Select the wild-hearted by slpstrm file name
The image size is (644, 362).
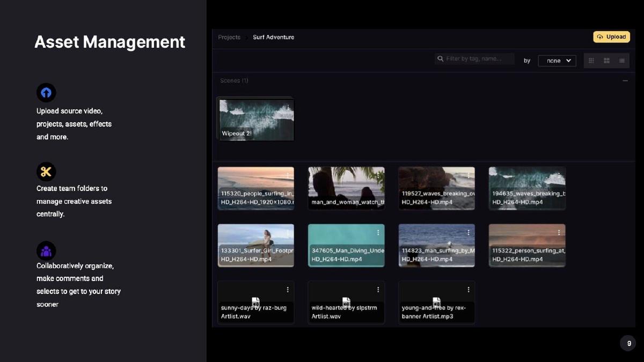point(344,312)
